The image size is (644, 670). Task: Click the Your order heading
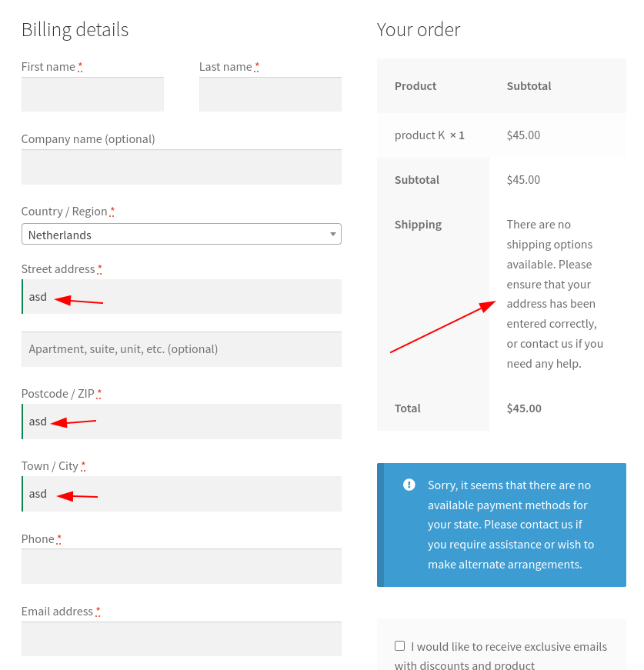click(x=419, y=30)
